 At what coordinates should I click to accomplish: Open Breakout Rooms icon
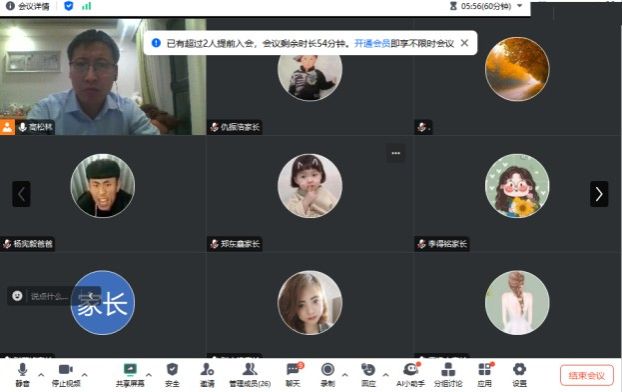point(448,375)
